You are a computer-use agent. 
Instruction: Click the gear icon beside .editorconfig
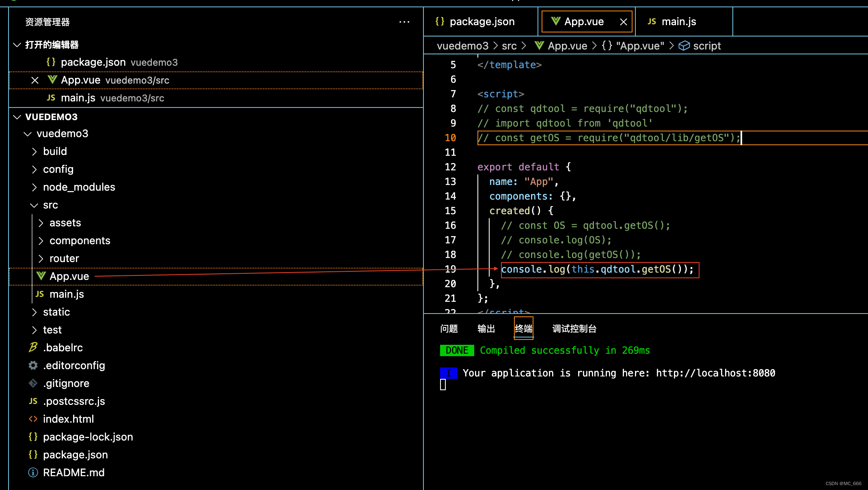[x=33, y=365]
